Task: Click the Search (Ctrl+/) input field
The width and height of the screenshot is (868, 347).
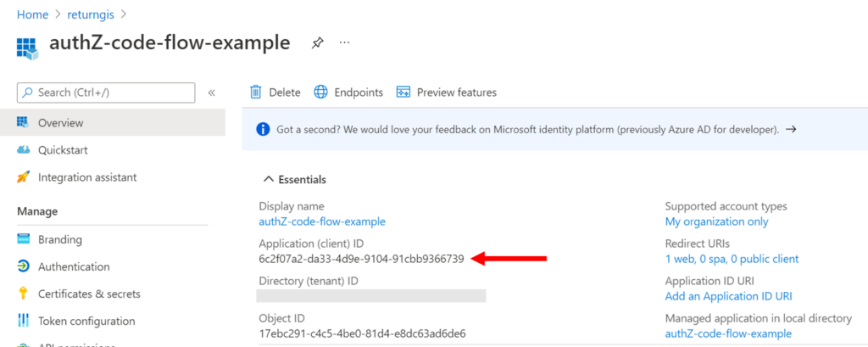Action: (106, 92)
